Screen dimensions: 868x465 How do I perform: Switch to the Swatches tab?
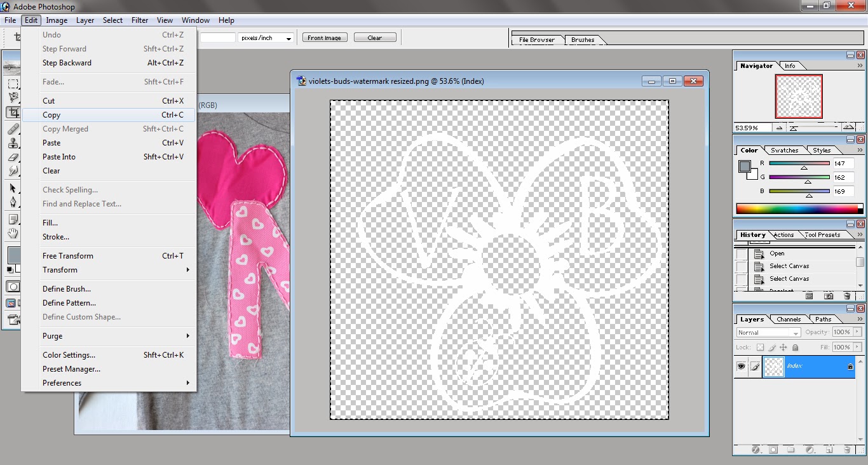784,151
